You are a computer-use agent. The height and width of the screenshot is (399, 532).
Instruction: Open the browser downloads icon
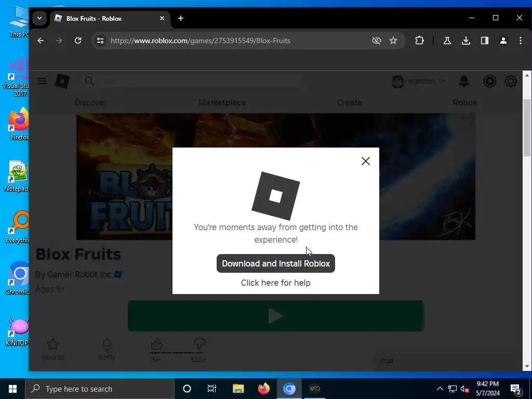466,41
